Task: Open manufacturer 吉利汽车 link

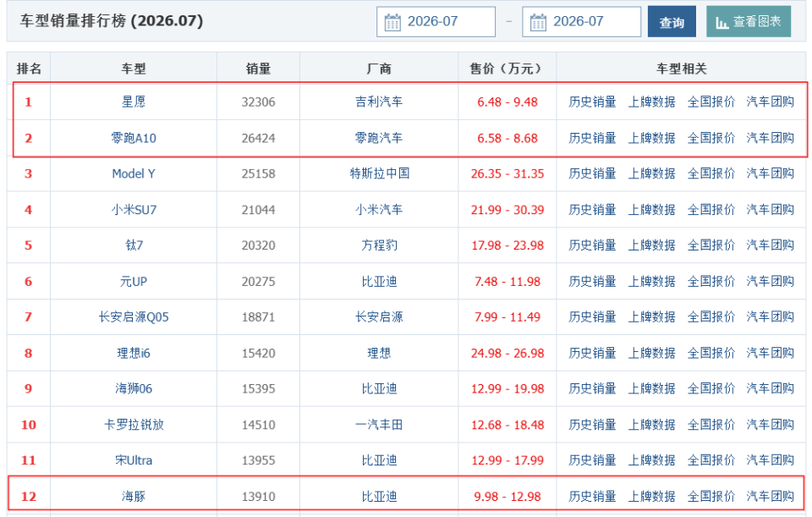Action: pyautogui.click(x=379, y=102)
